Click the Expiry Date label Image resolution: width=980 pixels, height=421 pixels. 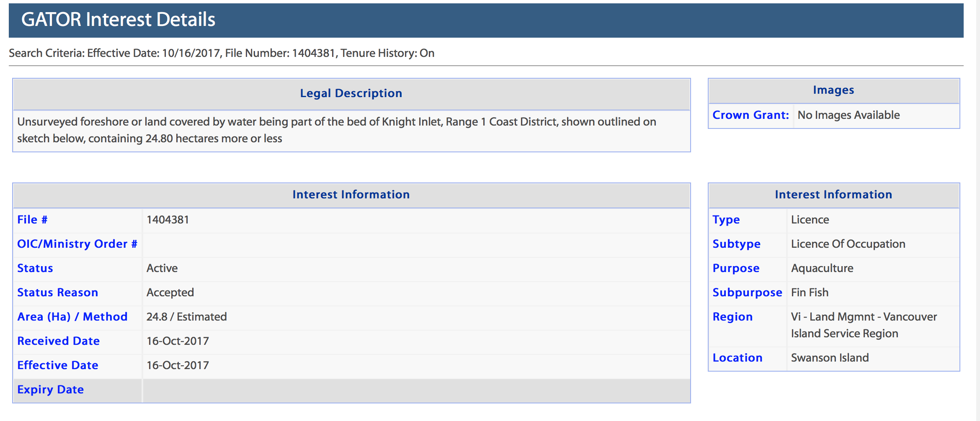coord(50,390)
